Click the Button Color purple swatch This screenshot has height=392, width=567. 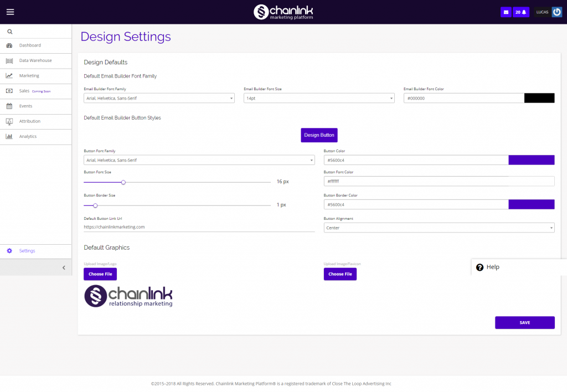531,160
